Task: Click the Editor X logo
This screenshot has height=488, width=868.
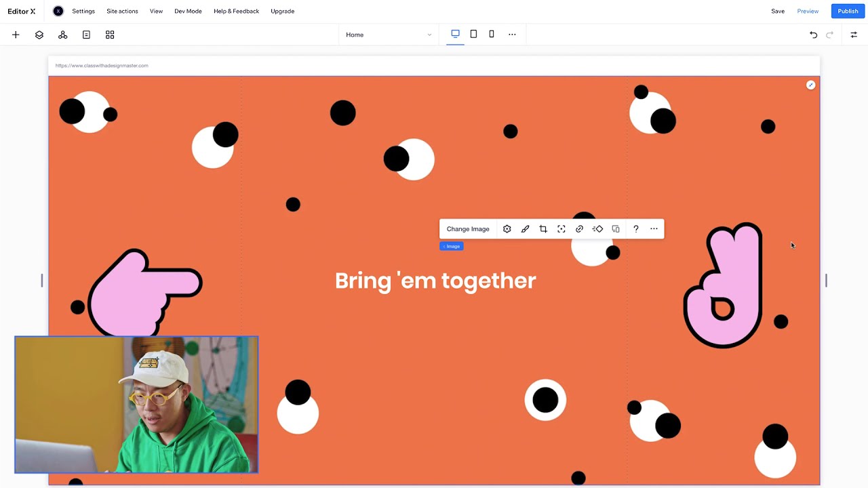Action: click(x=22, y=11)
